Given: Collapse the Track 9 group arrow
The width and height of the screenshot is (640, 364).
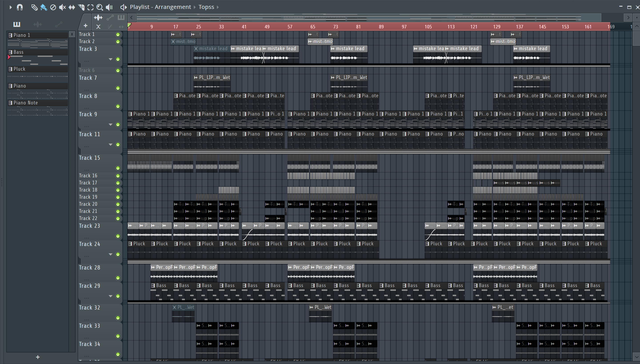Looking at the screenshot, I should click(110, 124).
